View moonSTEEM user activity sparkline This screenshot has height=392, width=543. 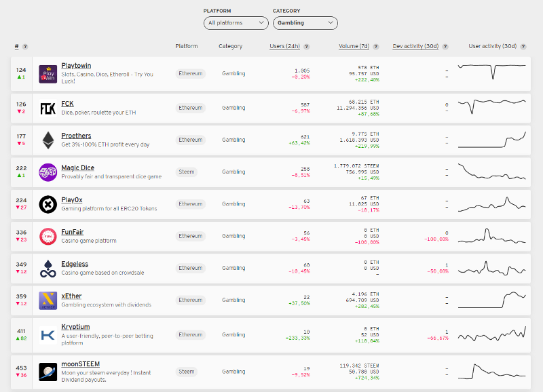(491, 372)
